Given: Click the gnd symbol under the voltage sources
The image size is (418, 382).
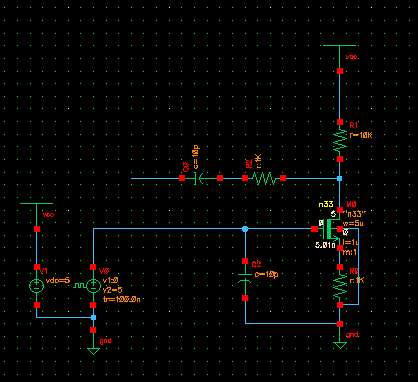Looking at the screenshot, I should point(93,350).
